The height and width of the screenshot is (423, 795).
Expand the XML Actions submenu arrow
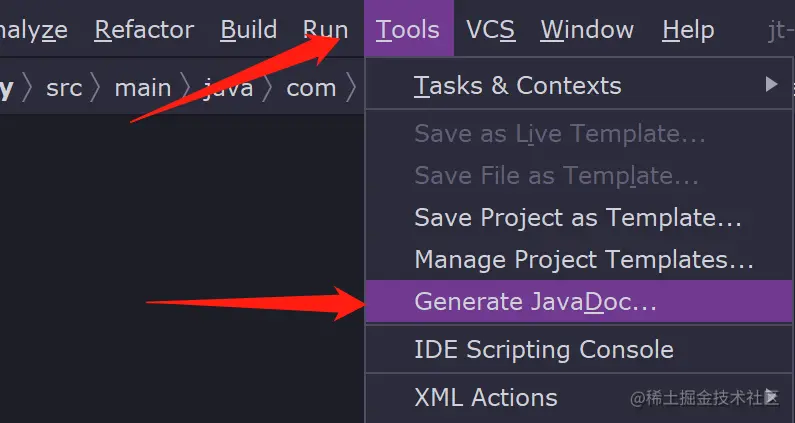pyautogui.click(x=771, y=396)
